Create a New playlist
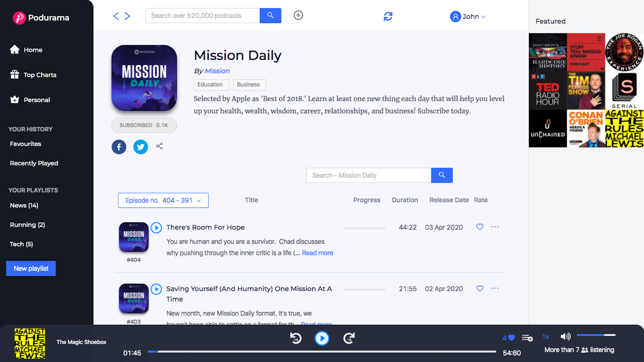This screenshot has height=362, width=644. point(31,268)
